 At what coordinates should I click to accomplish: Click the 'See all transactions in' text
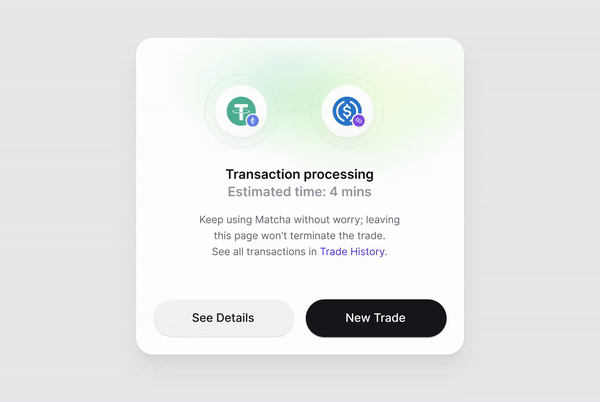[264, 252]
